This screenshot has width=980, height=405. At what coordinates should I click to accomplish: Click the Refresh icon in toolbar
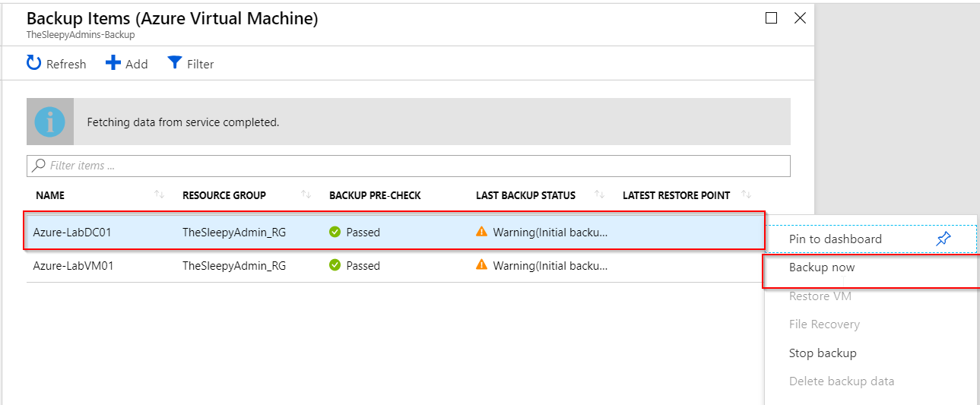point(34,63)
